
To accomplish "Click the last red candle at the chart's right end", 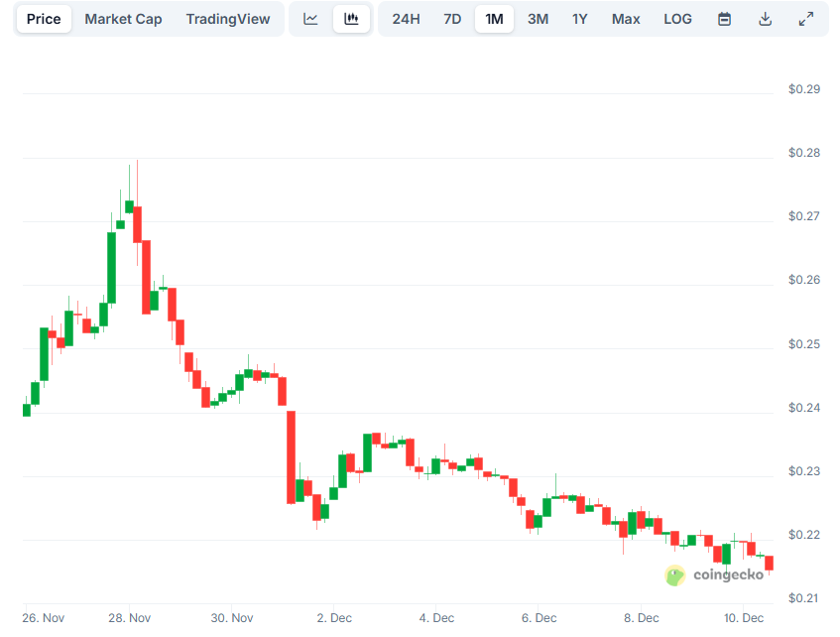I will [x=769, y=564].
